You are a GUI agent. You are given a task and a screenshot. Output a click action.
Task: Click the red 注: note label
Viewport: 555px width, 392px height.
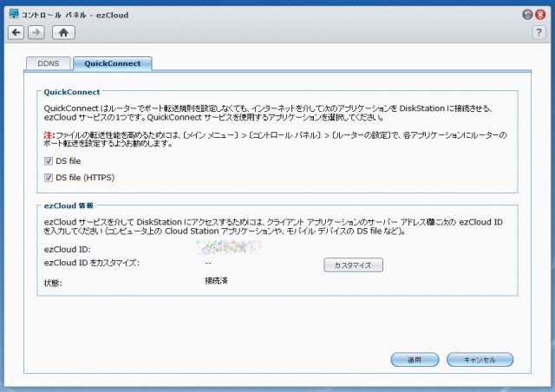(x=49, y=135)
